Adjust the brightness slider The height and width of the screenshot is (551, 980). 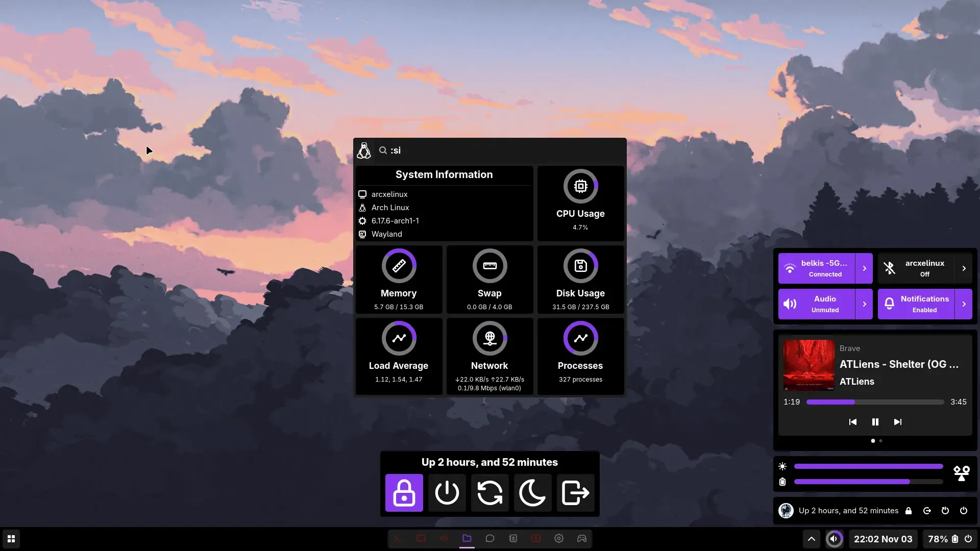[x=868, y=466]
